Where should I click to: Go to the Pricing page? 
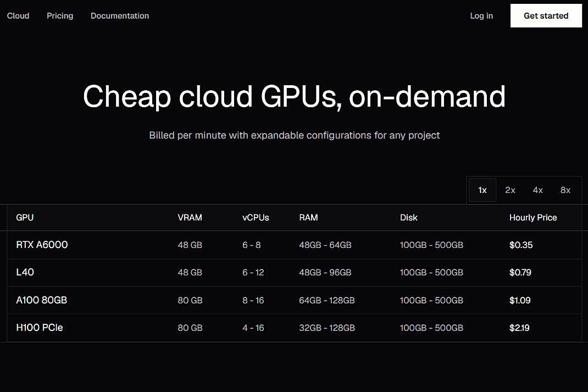click(60, 16)
